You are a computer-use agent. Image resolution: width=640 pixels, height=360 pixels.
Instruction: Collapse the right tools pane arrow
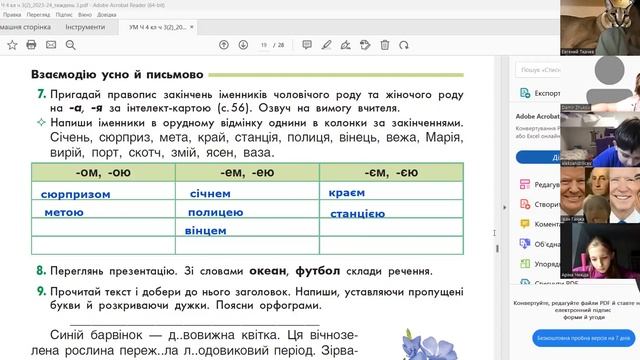[504, 207]
